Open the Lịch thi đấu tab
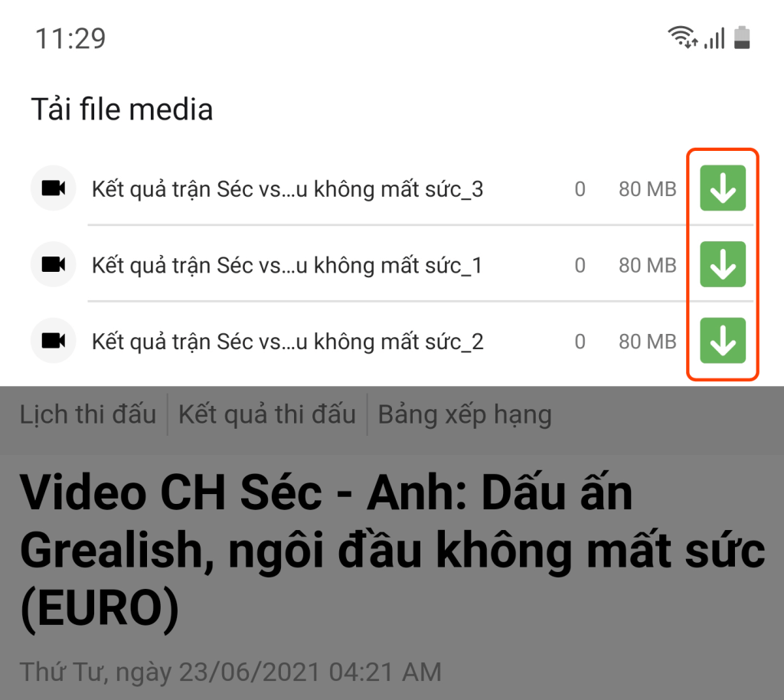The image size is (784, 700). pyautogui.click(x=88, y=414)
